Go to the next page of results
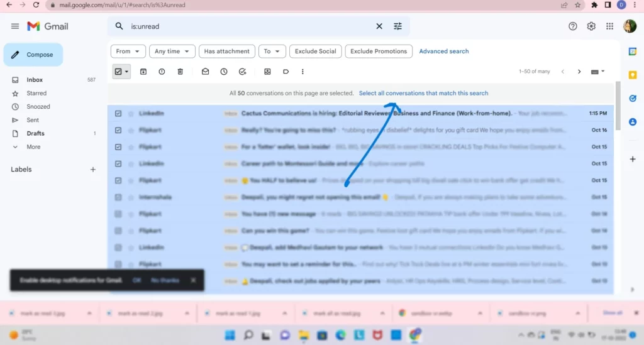 [579, 72]
